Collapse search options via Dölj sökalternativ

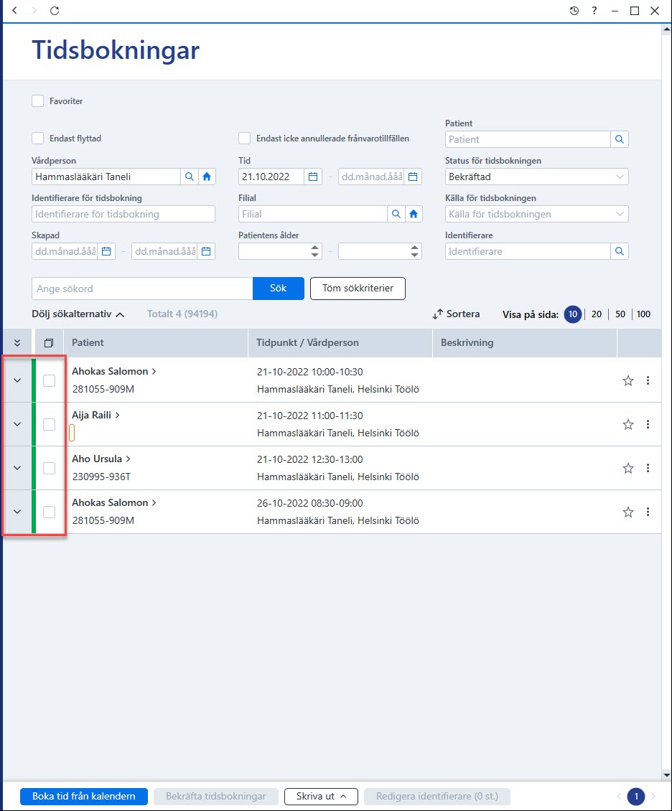click(x=78, y=314)
